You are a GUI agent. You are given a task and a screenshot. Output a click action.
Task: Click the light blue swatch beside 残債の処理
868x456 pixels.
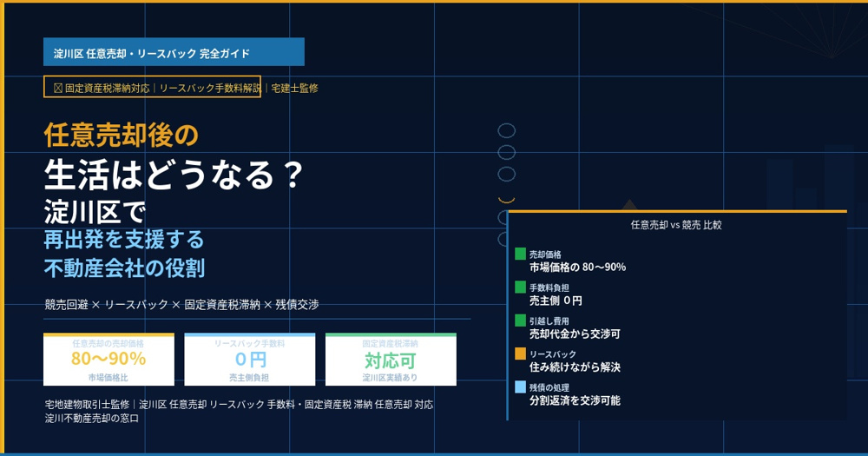point(520,387)
